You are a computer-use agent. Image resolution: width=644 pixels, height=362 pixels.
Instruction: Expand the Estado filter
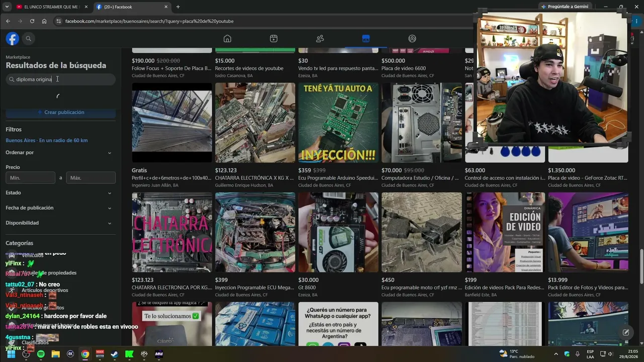[60, 193]
